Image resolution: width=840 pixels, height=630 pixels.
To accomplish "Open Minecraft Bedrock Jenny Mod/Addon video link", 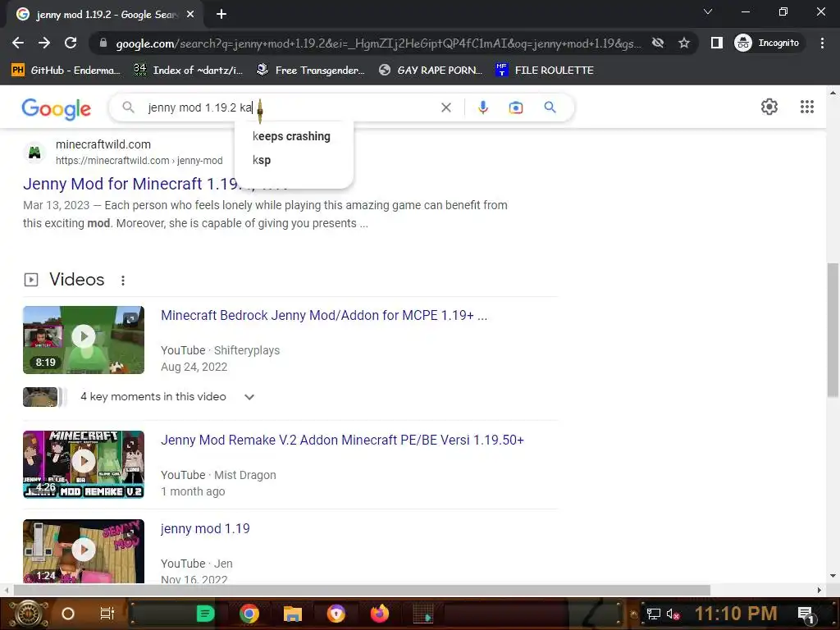I will point(324,316).
